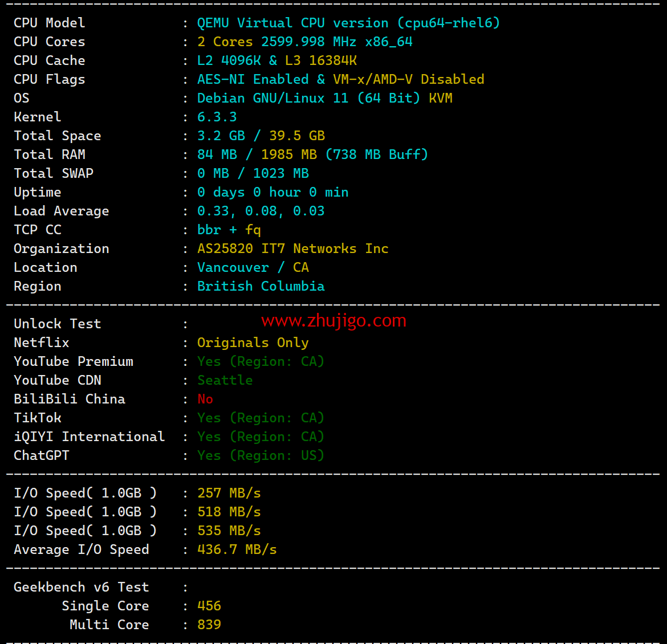This screenshot has height=644, width=667.
Task: Select the Total RAM usage value
Action: coord(312,154)
